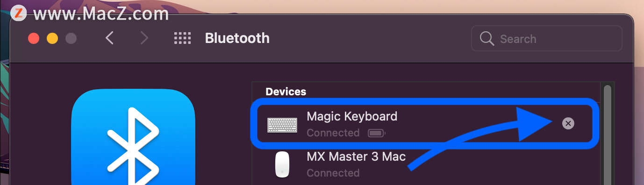Select the MX Master 3 Mac device
644x185 pixels.
[x=425, y=164]
